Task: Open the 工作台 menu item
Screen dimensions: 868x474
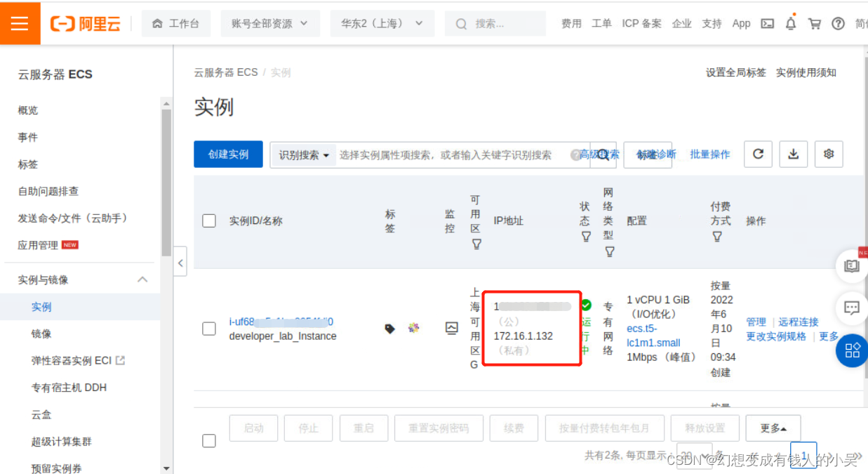Action: (176, 23)
